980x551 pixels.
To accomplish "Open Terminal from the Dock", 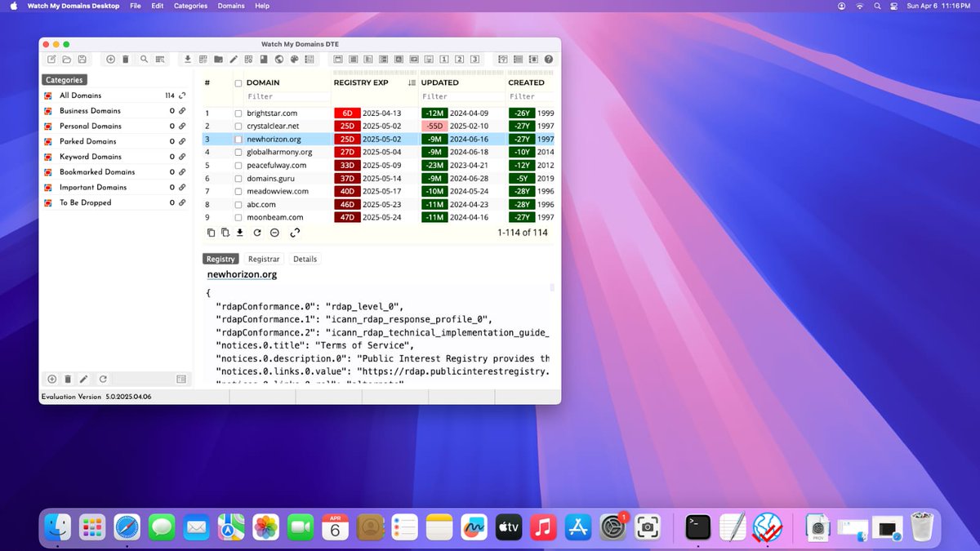I will point(698,528).
